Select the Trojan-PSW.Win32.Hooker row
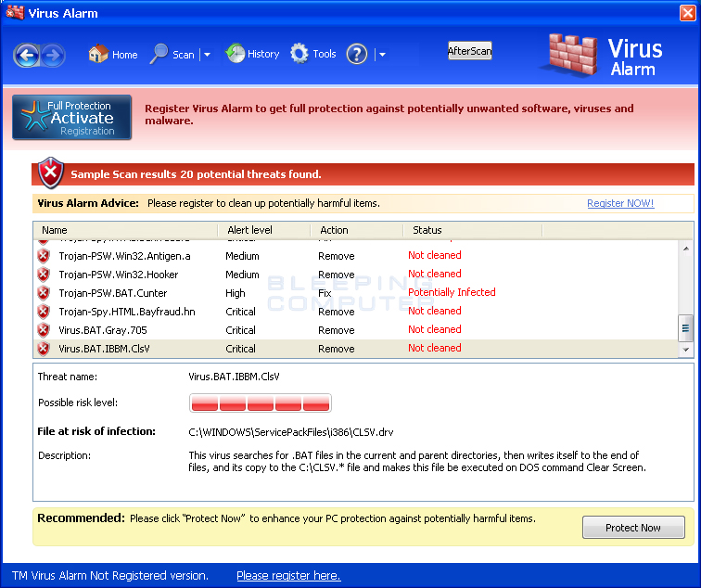Viewport: 701px width, 588px height. coord(355,275)
